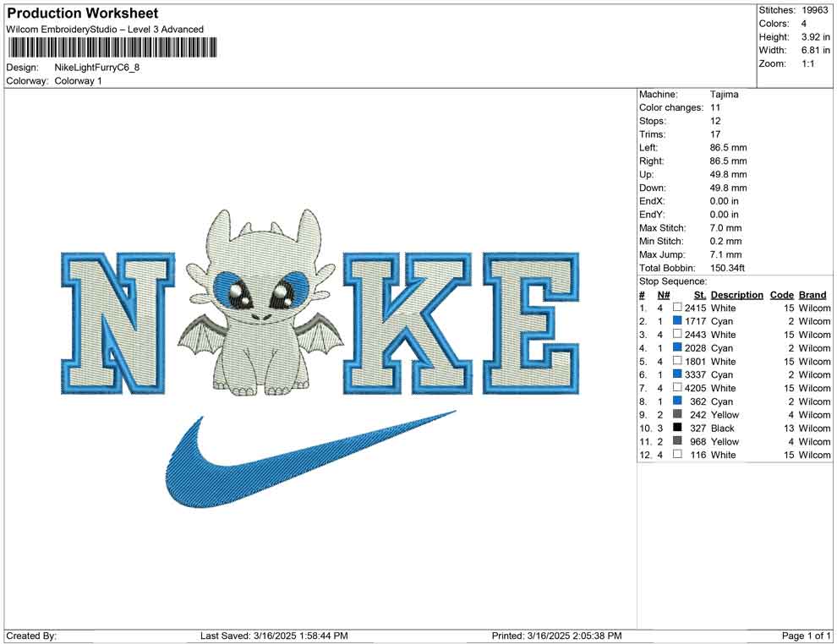Click the Max Stitch value 7.0 mm

(726, 228)
